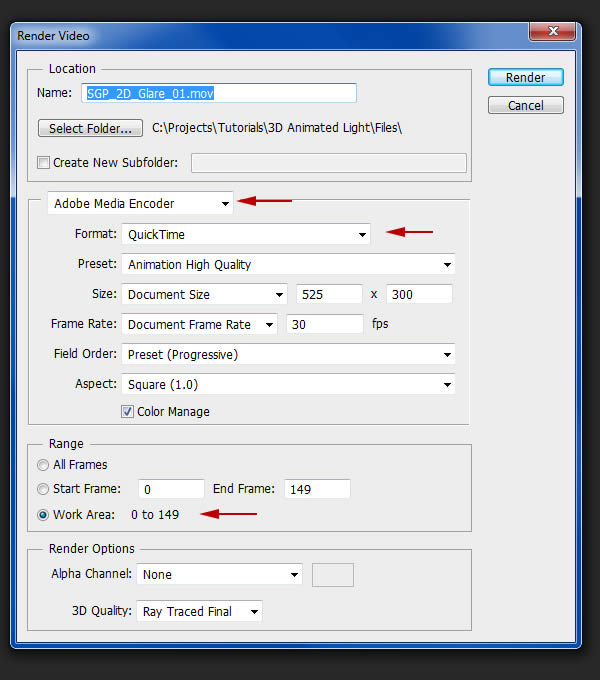Select the All Frames radio button

[43, 465]
